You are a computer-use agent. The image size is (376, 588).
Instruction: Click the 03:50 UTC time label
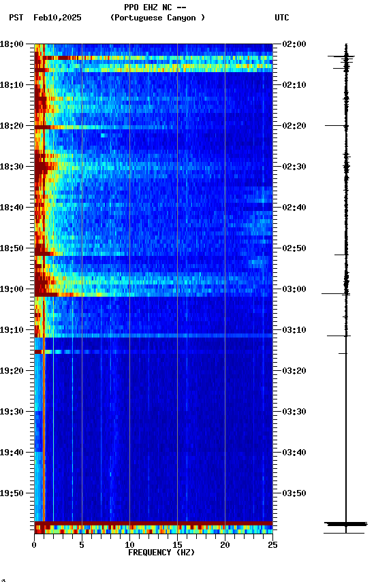[x=294, y=493]
